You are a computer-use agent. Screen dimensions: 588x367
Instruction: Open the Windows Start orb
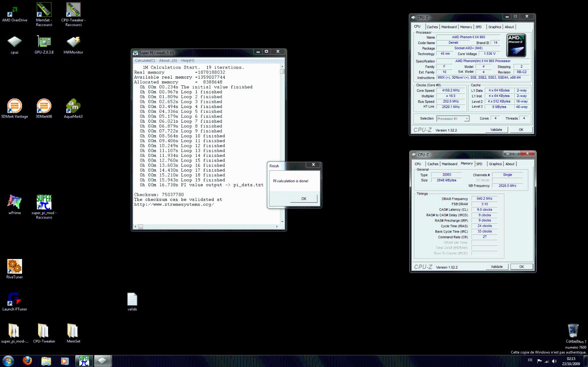coord(8,361)
